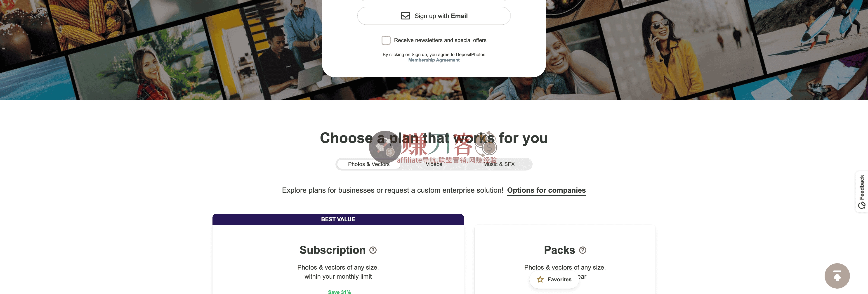Switch to the Music & SFX tab
The height and width of the screenshot is (294, 868).
point(499,164)
